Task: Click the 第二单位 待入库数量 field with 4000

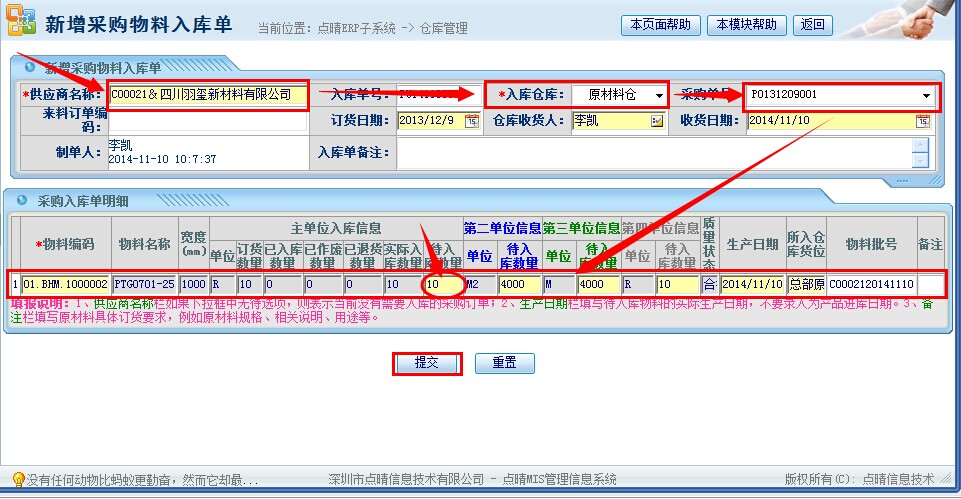Action: [519, 284]
